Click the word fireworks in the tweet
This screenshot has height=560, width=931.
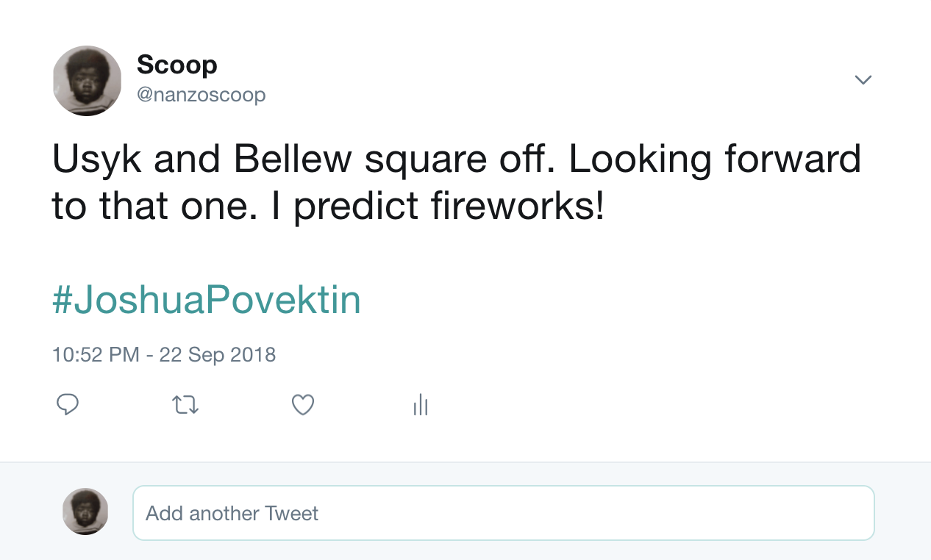click(526, 208)
